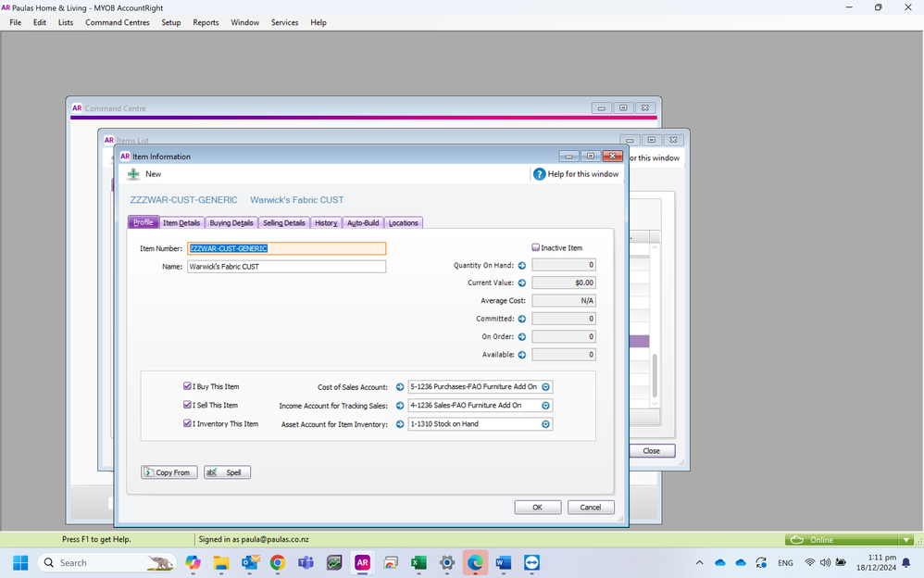The image size is (924, 578).
Task: Switch to the Buying Details tab
Action: pos(231,223)
